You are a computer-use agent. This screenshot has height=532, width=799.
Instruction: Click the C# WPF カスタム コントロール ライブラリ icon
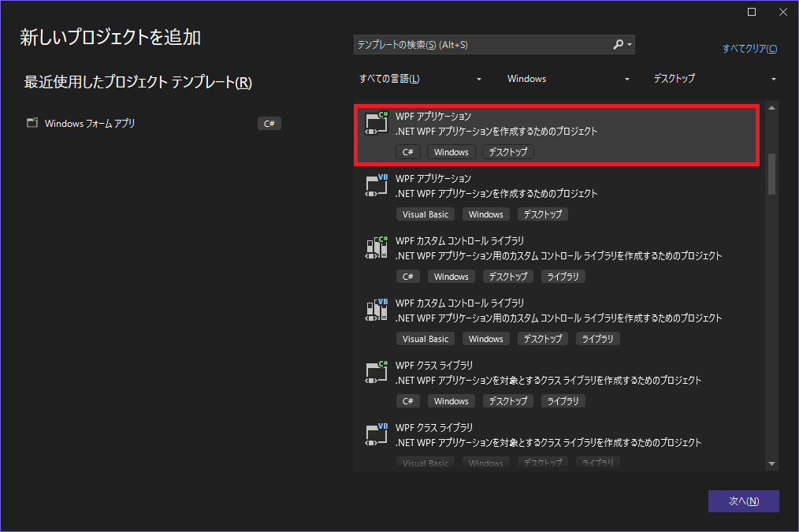tap(377, 247)
